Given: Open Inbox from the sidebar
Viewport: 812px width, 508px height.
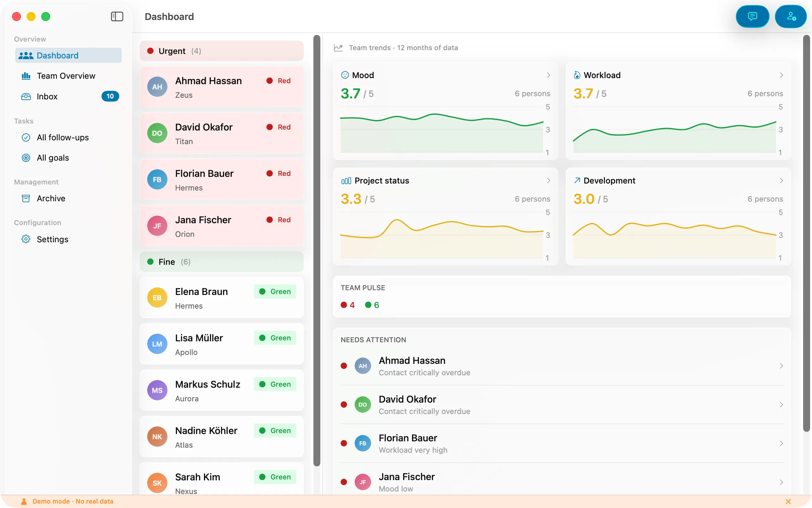Looking at the screenshot, I should click(69, 97).
